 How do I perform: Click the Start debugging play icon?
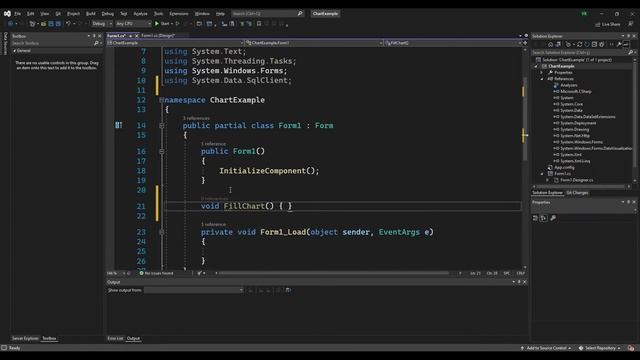157,24
